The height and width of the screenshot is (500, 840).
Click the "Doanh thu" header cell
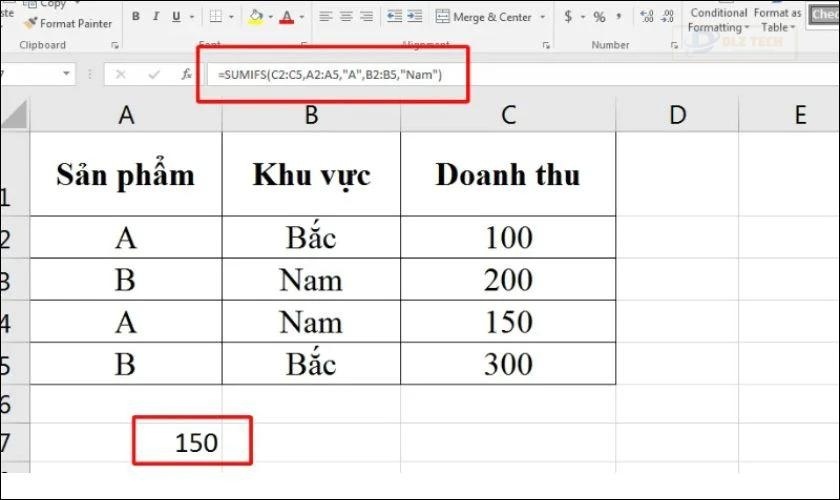click(x=508, y=174)
